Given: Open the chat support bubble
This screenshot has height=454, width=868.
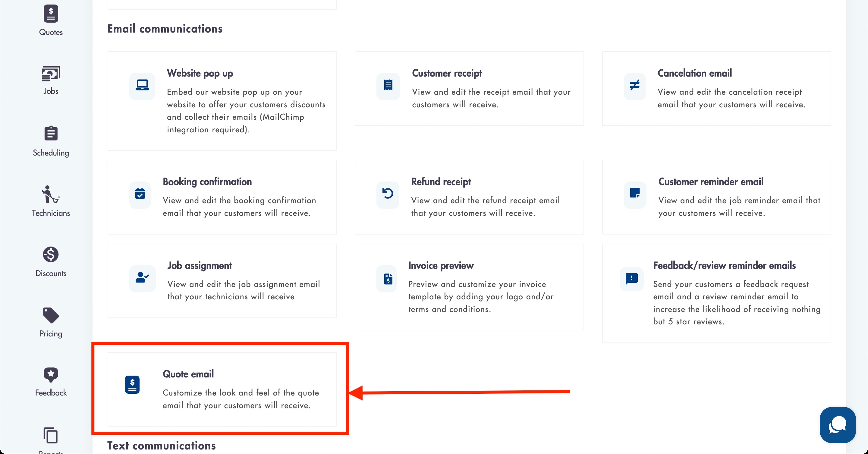Looking at the screenshot, I should pyautogui.click(x=837, y=425).
